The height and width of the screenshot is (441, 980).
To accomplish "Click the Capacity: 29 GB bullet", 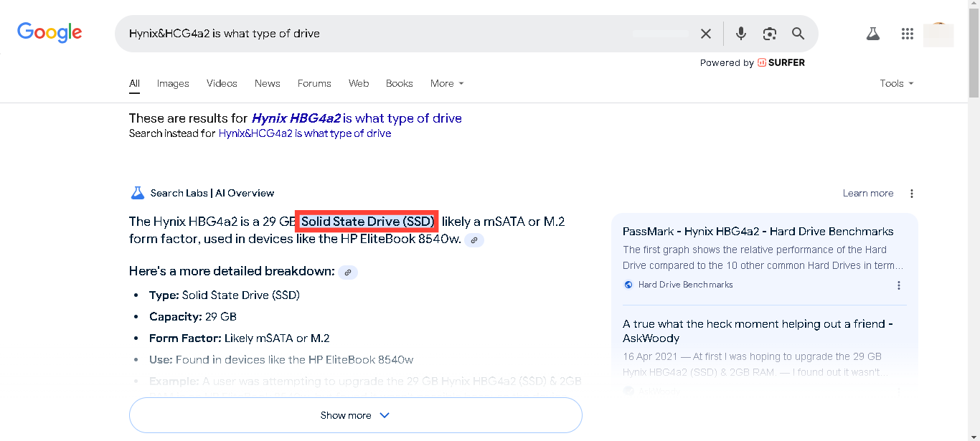I will click(x=193, y=317).
